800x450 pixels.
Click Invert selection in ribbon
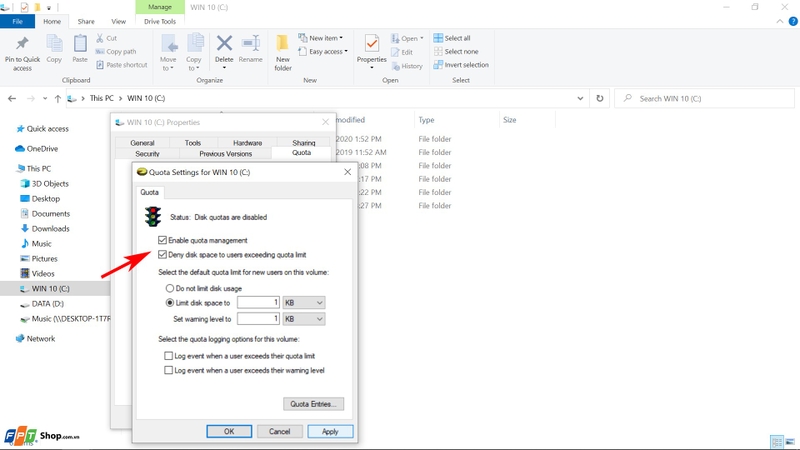[461, 65]
